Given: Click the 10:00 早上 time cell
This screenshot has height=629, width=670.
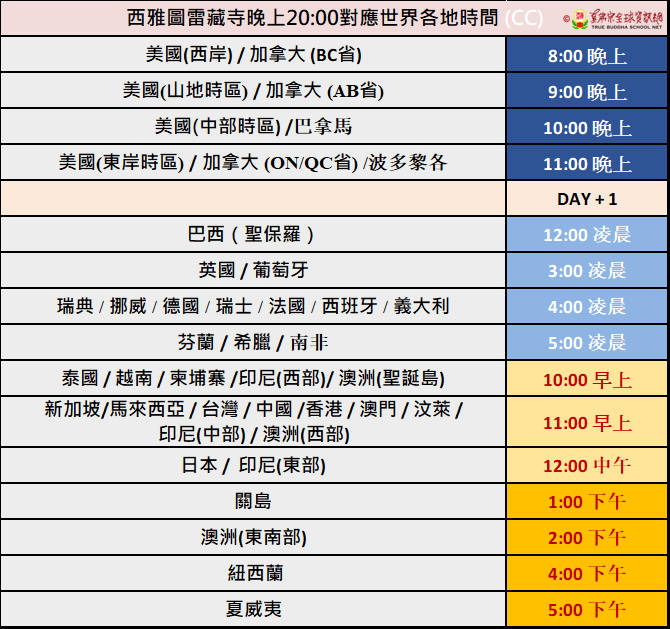Looking at the screenshot, I should pyautogui.click(x=587, y=379).
